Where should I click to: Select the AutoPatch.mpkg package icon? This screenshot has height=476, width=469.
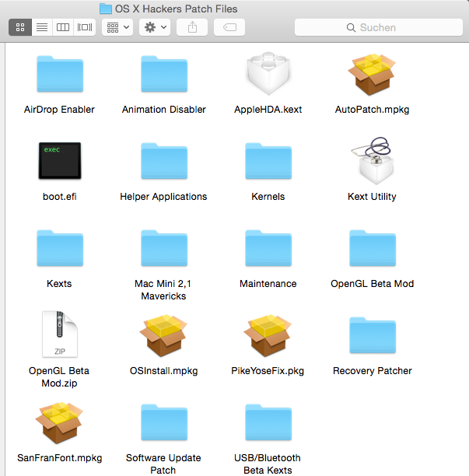[x=372, y=74]
